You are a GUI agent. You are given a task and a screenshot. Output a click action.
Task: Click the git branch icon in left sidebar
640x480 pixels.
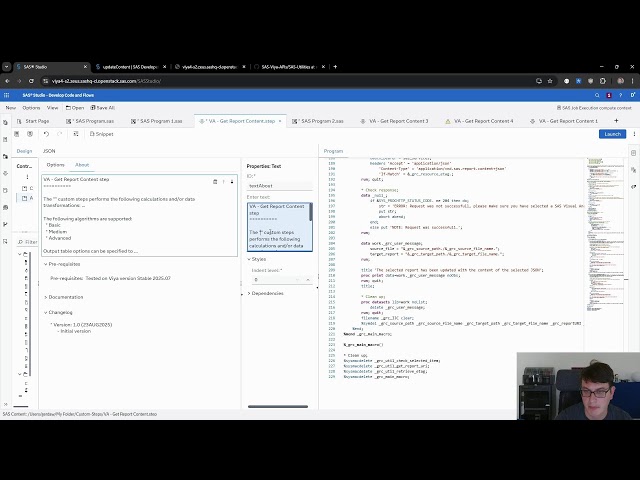click(5, 224)
